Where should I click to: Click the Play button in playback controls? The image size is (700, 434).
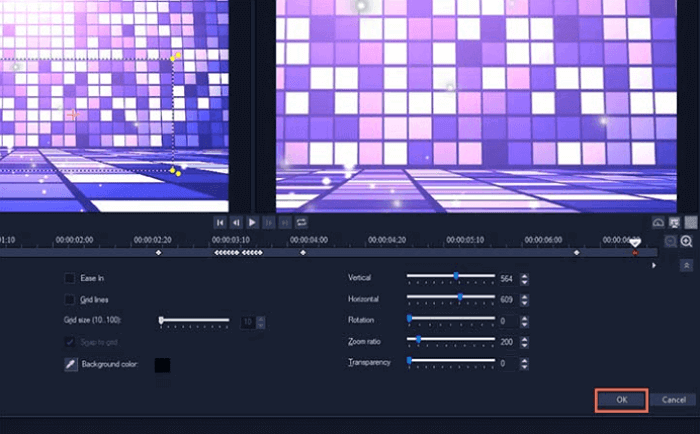[x=252, y=222]
